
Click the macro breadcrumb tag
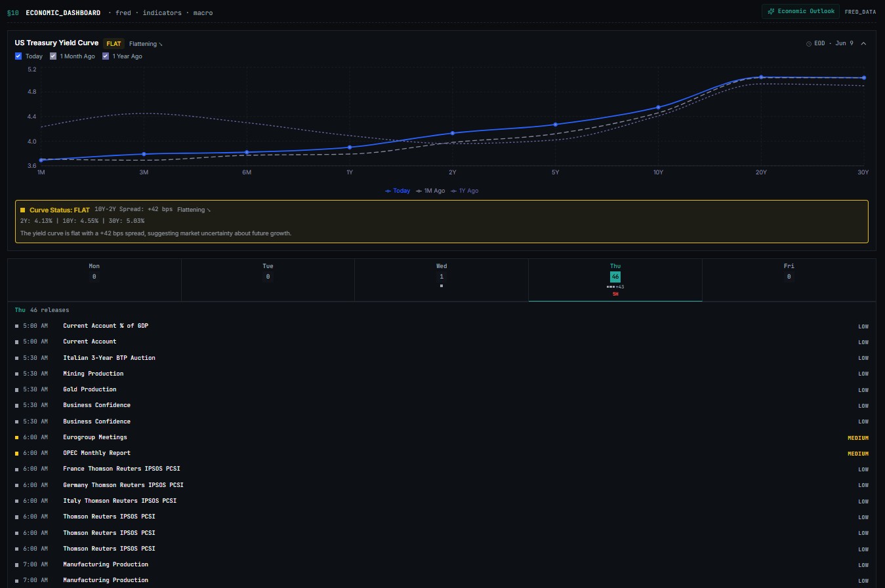click(x=203, y=12)
